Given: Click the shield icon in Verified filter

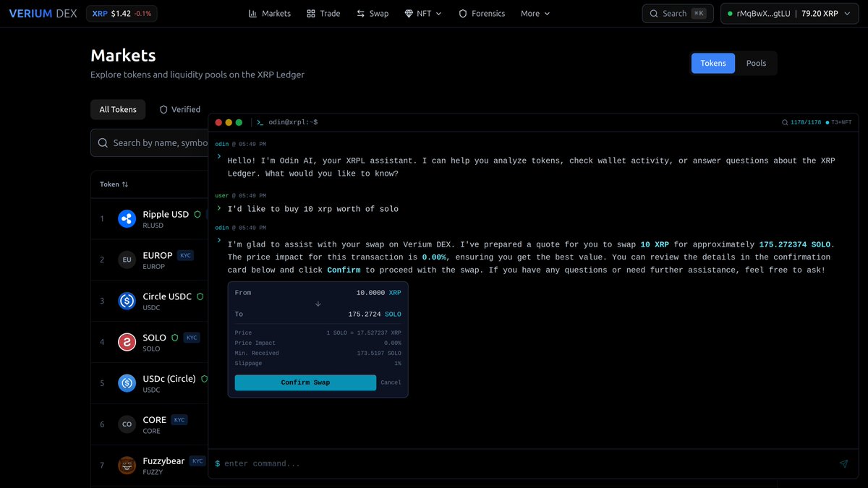Looking at the screenshot, I should click(163, 110).
